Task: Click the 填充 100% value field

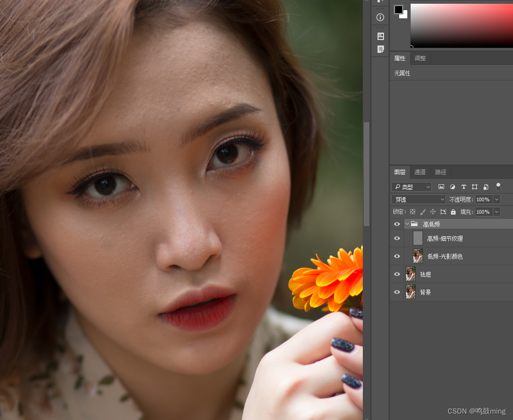Action: 484,212
